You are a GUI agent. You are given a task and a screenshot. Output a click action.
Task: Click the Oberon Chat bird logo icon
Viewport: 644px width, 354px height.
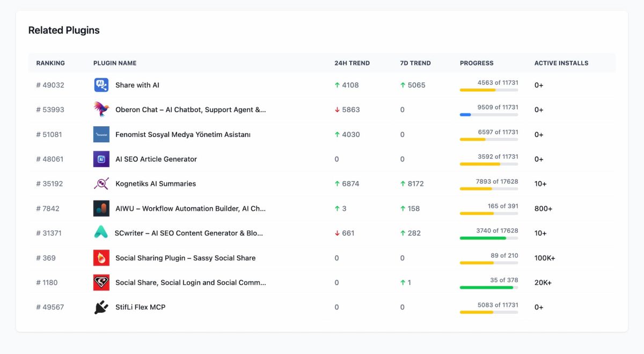coord(101,110)
